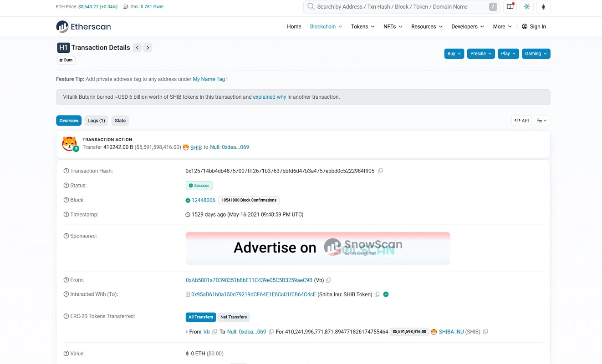Click the Burn tag
The image size is (602, 364).
pyautogui.click(x=66, y=60)
